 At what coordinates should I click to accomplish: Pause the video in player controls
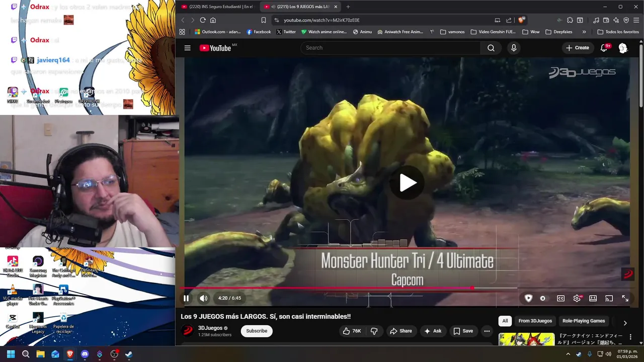pos(186,298)
